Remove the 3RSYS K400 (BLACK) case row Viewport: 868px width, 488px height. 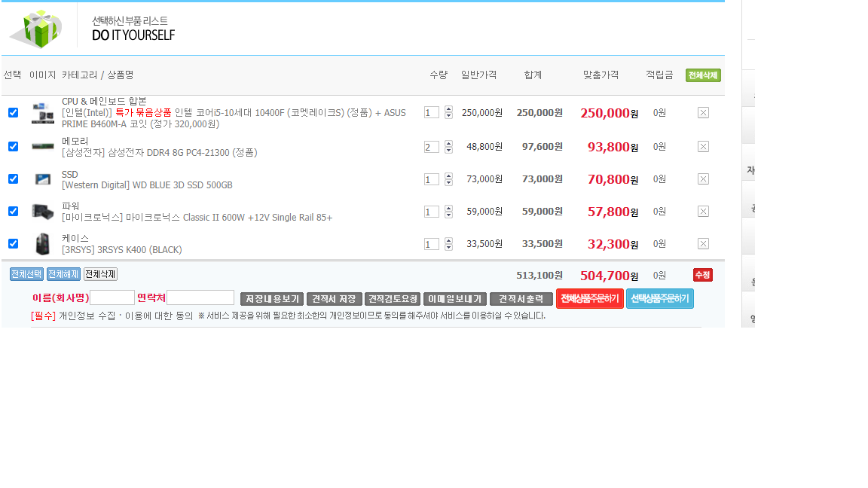[703, 244]
